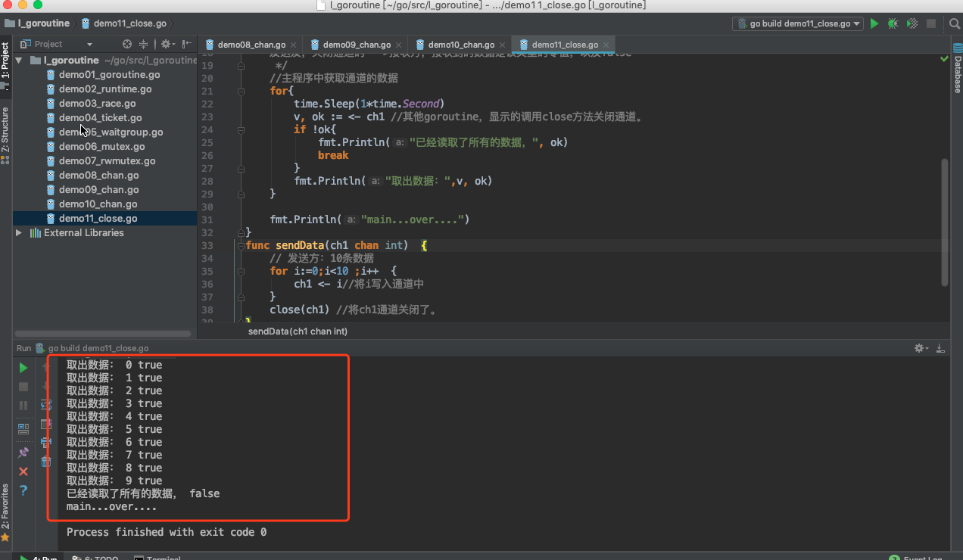This screenshot has width=963, height=560.
Task: Run with coverage from the top toolbar
Action: [912, 23]
